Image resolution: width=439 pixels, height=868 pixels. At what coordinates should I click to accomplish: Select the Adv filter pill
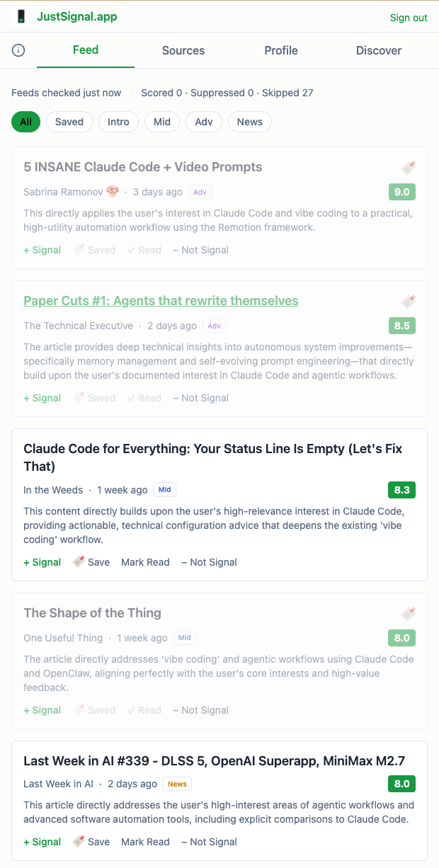tap(203, 122)
